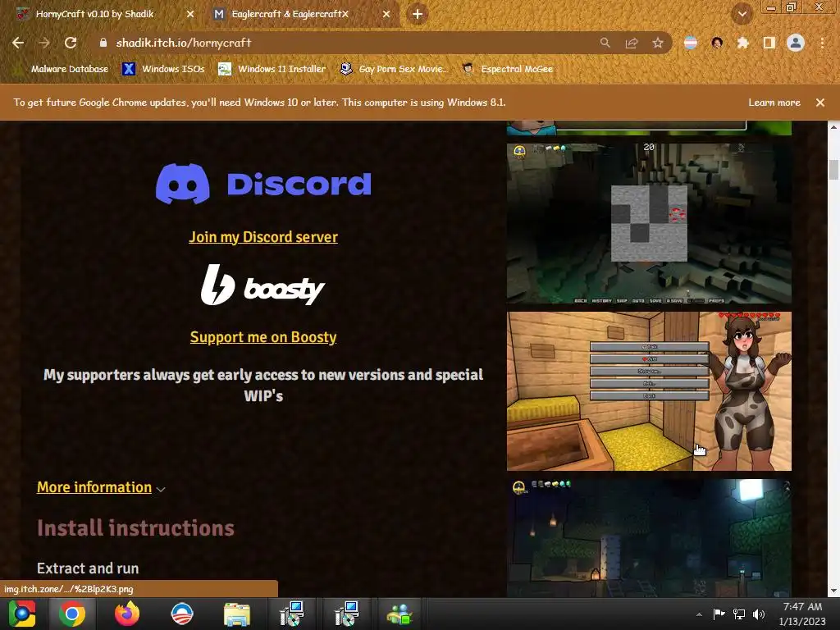Viewport: 840px width, 630px height.
Task: Dismiss the Chrome update banner
Action: point(820,103)
